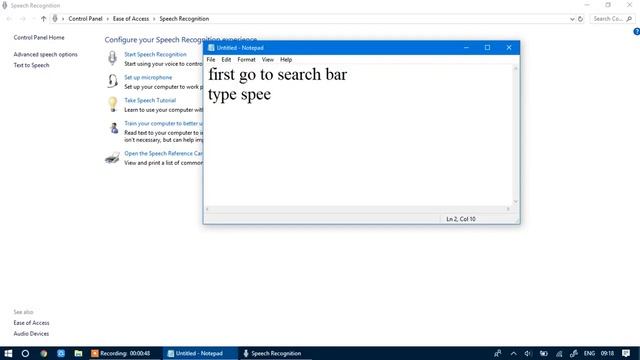
Task: Open Advanced speech options
Action: point(45,54)
